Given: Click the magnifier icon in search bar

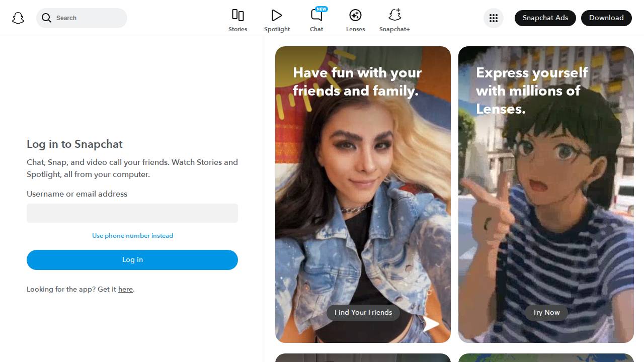Looking at the screenshot, I should pos(46,18).
